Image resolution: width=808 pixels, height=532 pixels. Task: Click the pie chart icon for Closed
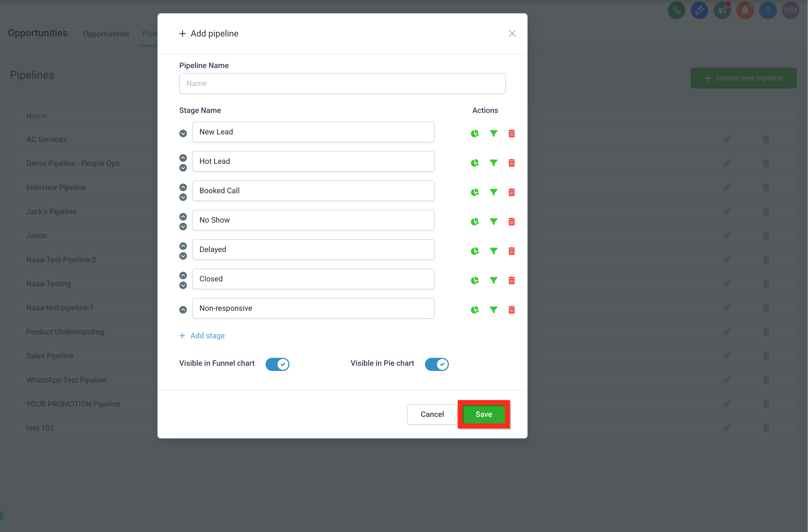[475, 281]
